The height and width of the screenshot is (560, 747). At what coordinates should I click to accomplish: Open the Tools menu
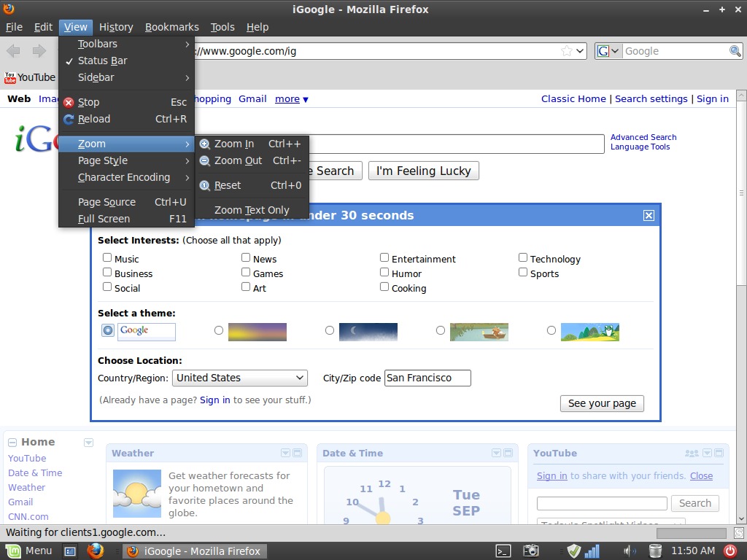[x=222, y=27]
